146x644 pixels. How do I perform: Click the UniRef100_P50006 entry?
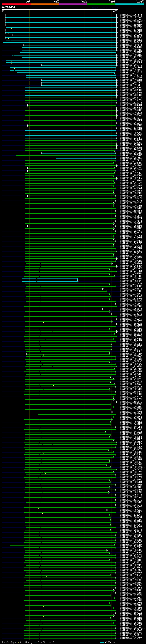point(131,115)
